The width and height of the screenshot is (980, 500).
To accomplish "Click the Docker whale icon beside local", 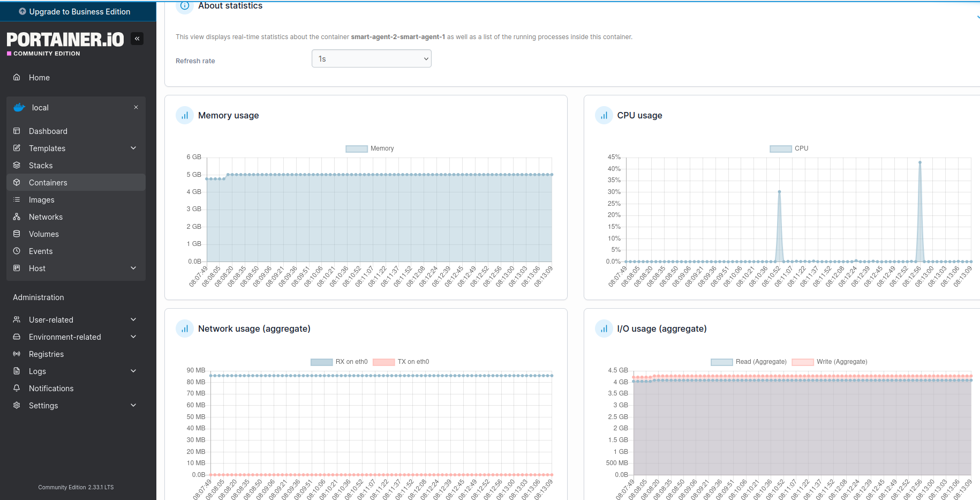I will click(19, 107).
